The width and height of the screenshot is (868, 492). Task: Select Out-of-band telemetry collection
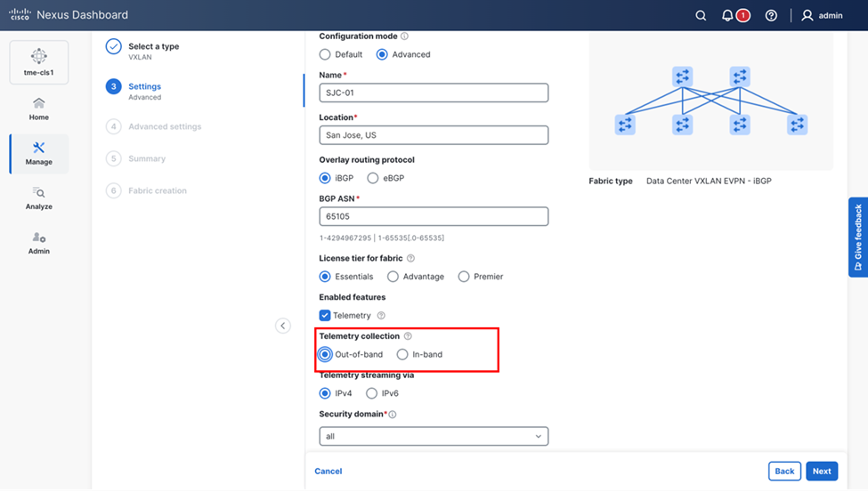pyautogui.click(x=325, y=354)
